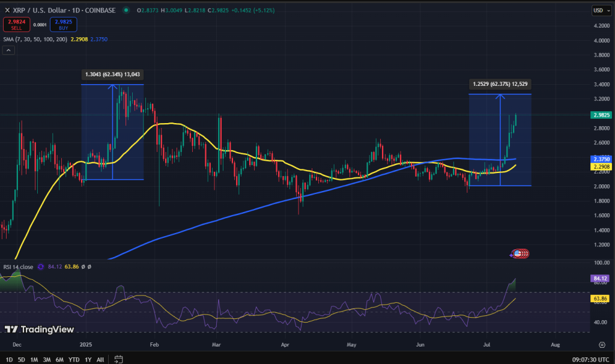Click the X icon beside the XRP symbol
The image size is (615, 364).
7,10
